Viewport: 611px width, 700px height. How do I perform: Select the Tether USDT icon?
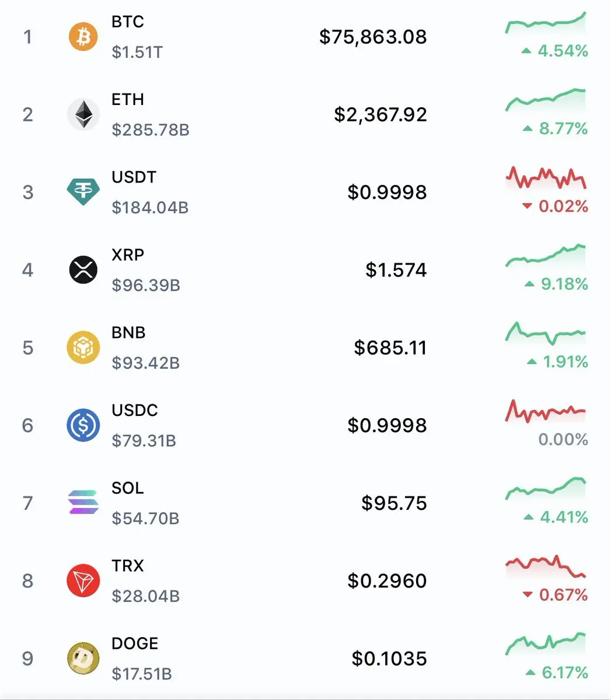83,192
